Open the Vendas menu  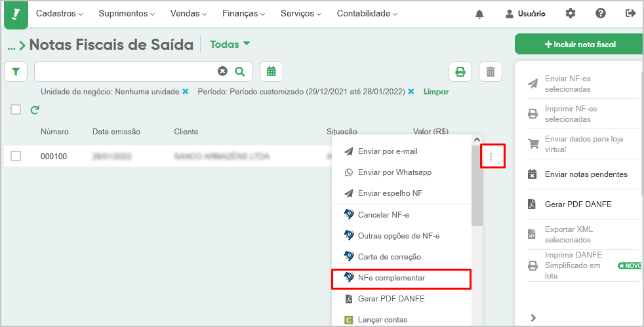[188, 14]
